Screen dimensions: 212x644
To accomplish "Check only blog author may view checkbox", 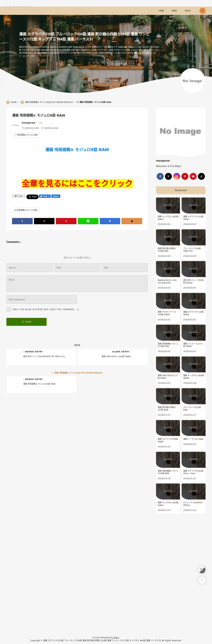I will click(x=9, y=309).
